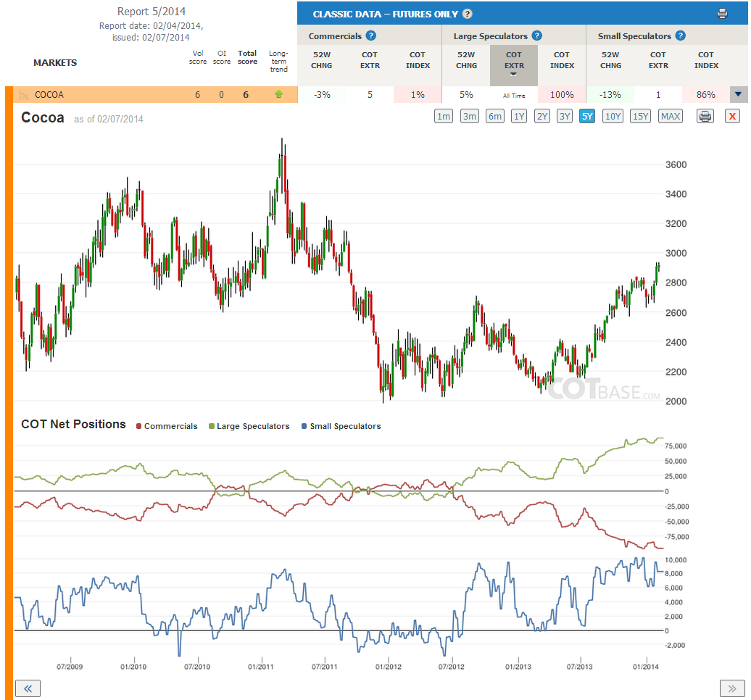Toggle Large Speculators series in legend
Viewport: 751px width, 700px height.
[249, 426]
